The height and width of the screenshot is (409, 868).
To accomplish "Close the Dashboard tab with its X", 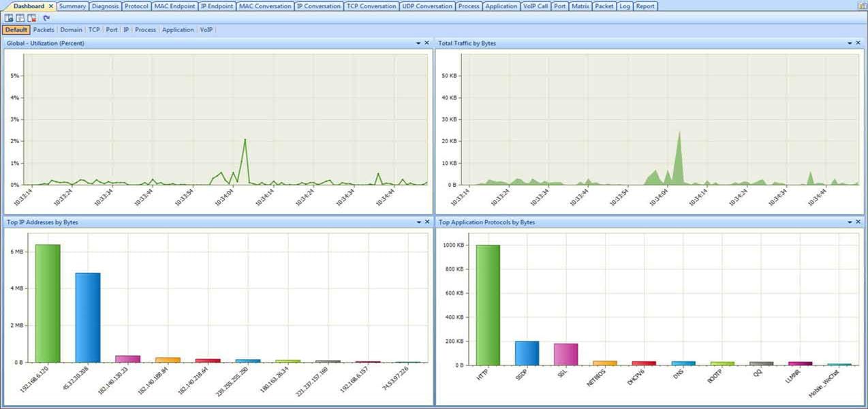I will point(50,6).
